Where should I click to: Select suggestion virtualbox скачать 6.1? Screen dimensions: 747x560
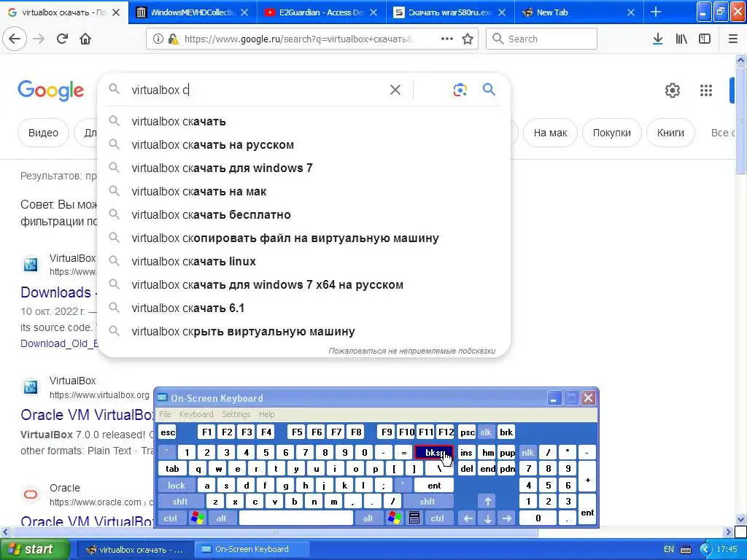click(x=304, y=308)
